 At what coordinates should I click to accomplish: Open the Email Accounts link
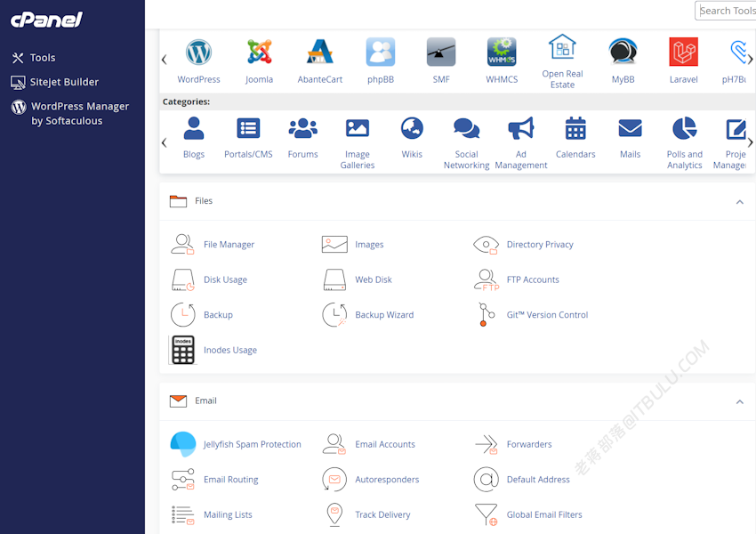click(x=385, y=444)
